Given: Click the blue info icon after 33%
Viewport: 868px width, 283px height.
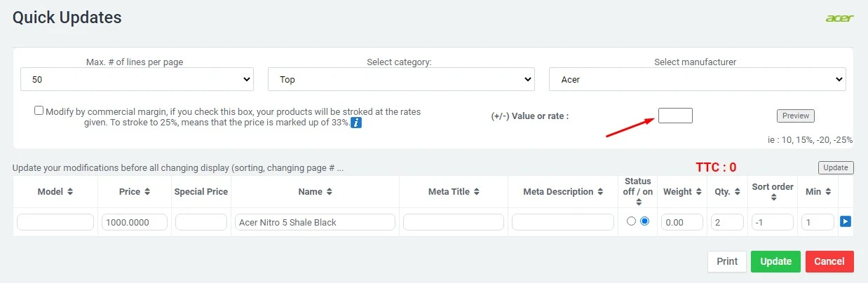Looking at the screenshot, I should 356,123.
